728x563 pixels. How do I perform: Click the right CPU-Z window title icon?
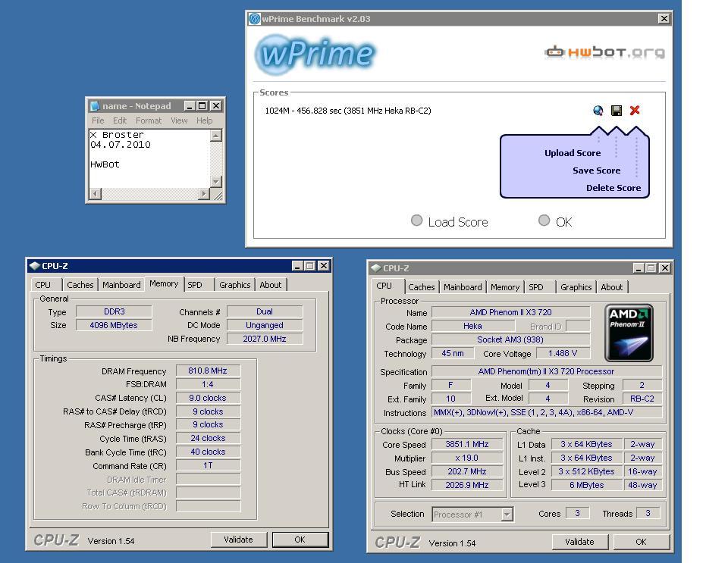tap(375, 268)
